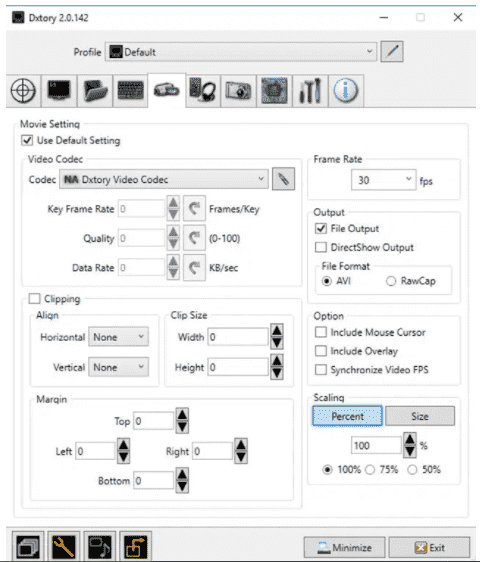Decrease Left margin value
The image size is (480, 562).
click(x=123, y=457)
